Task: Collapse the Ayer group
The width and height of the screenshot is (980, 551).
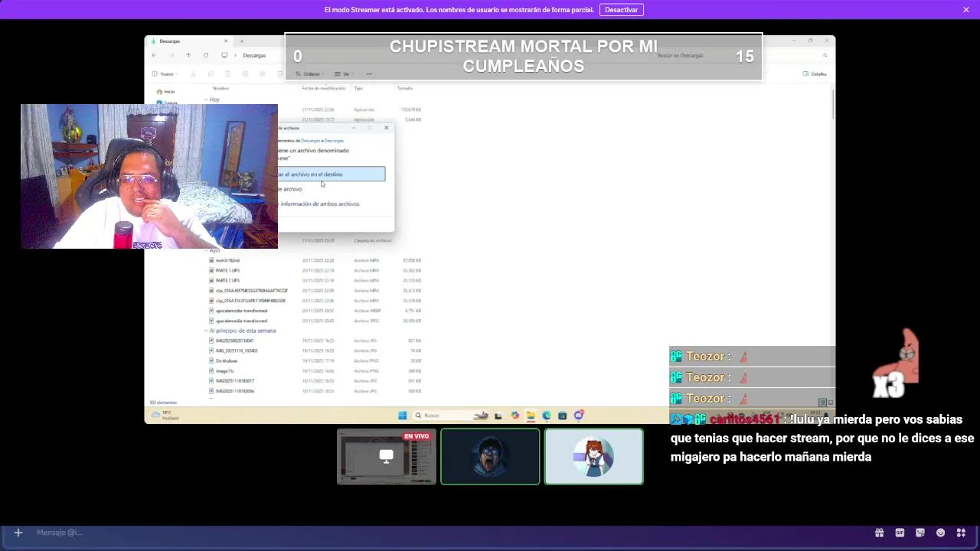Action: (x=206, y=250)
